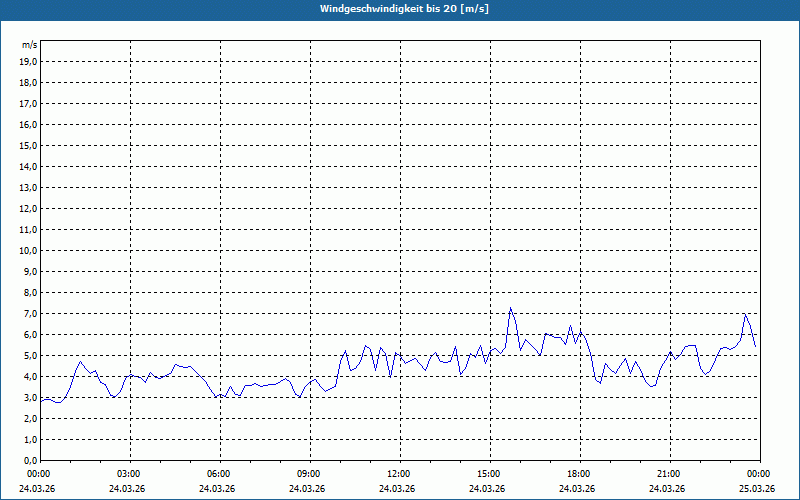The width and height of the screenshot is (800, 500).
Task: Select the 15:00 time label
Action: click(x=488, y=474)
